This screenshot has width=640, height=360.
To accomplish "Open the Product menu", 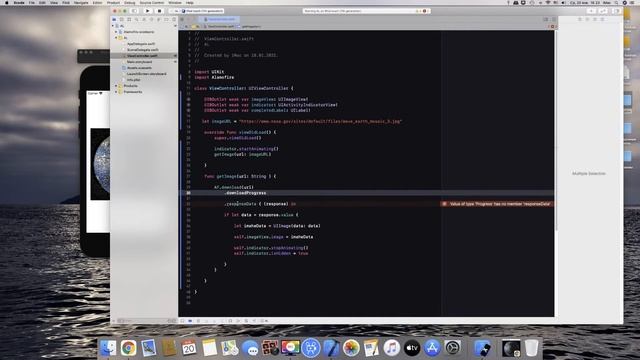I will pos(113,2).
